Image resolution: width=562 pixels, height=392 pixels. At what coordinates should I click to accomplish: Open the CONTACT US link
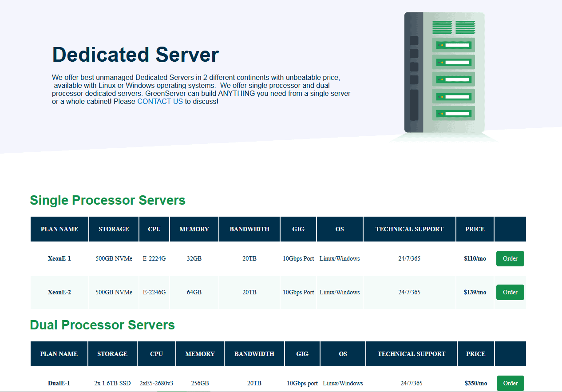[x=160, y=101]
